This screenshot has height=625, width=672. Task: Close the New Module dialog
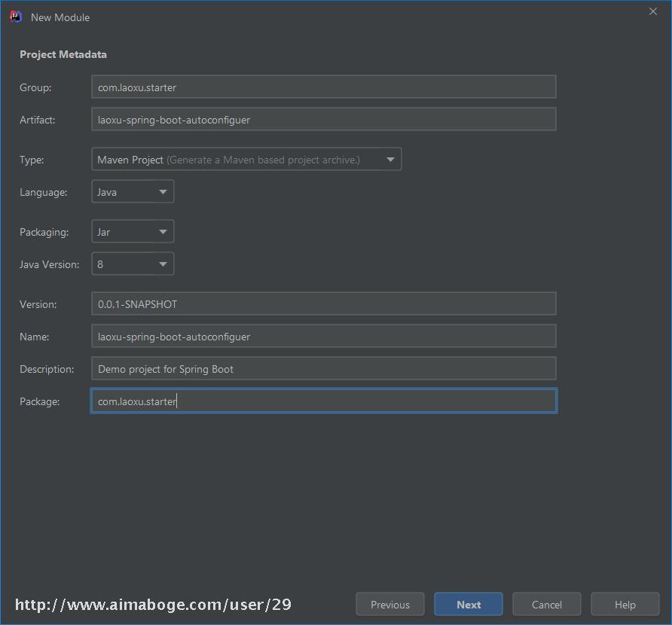(652, 11)
